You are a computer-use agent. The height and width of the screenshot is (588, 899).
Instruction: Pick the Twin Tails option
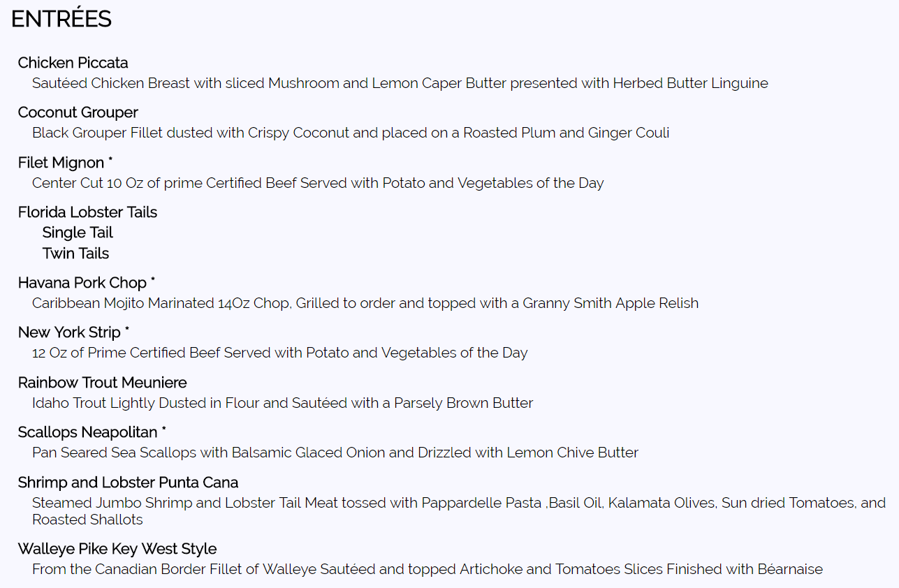tap(75, 253)
